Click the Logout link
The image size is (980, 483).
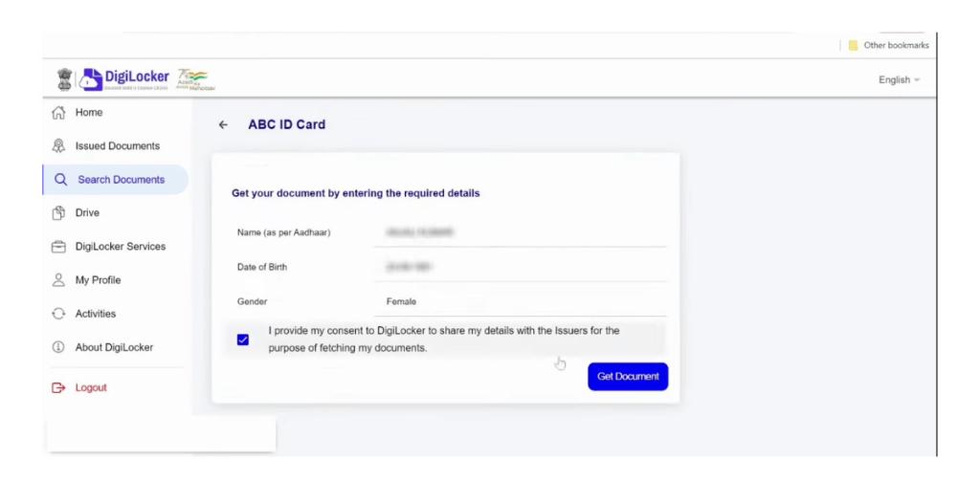coord(91,388)
